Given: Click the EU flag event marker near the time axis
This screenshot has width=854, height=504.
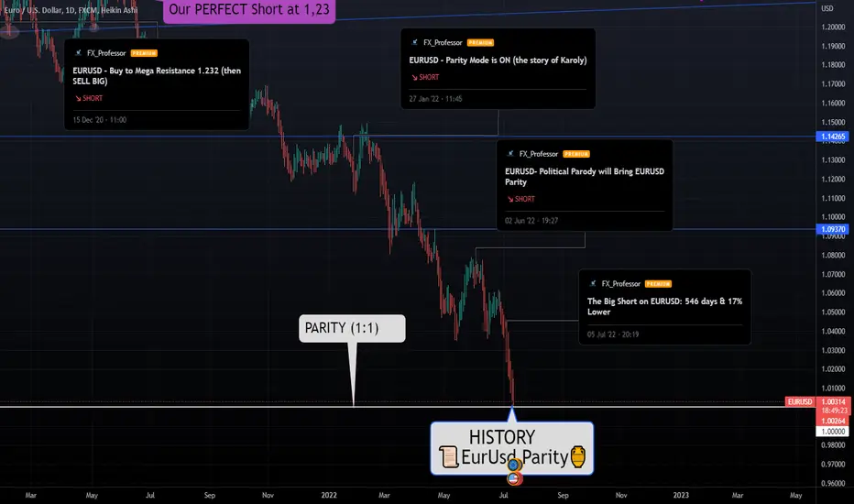Looking at the screenshot, I should 514,465.
